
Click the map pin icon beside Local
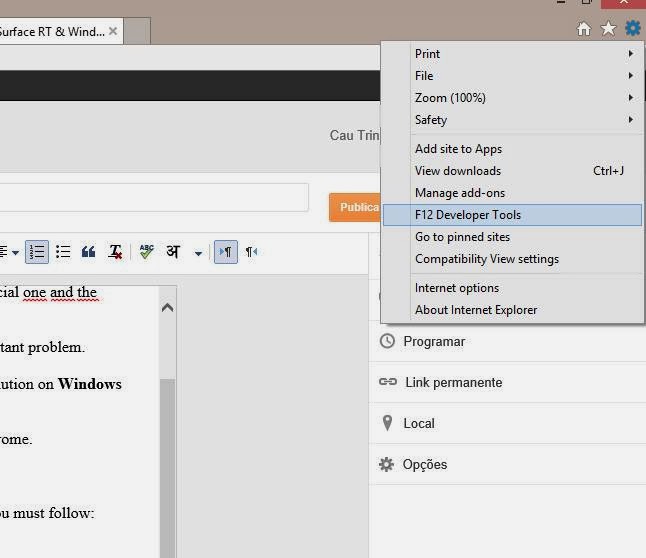[x=387, y=423]
